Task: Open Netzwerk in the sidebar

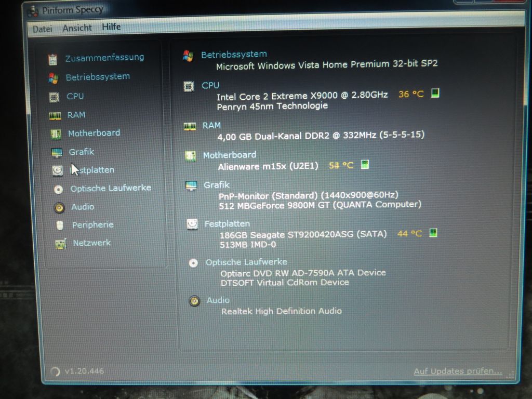Action: pyautogui.click(x=91, y=243)
